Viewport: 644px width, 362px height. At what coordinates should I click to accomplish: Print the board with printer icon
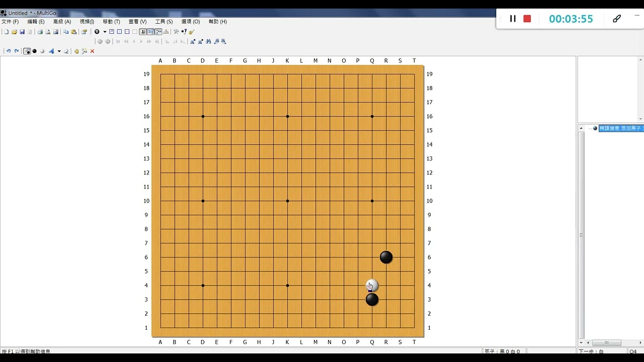[40, 32]
